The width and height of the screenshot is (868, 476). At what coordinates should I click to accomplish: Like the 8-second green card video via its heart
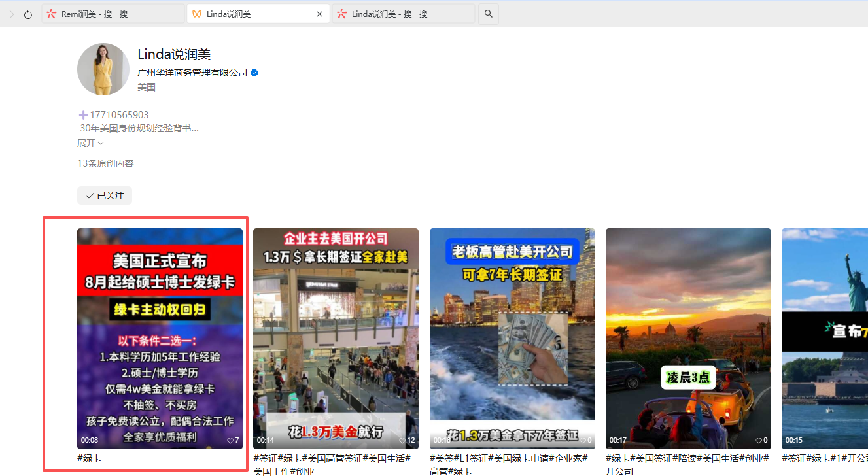click(230, 441)
